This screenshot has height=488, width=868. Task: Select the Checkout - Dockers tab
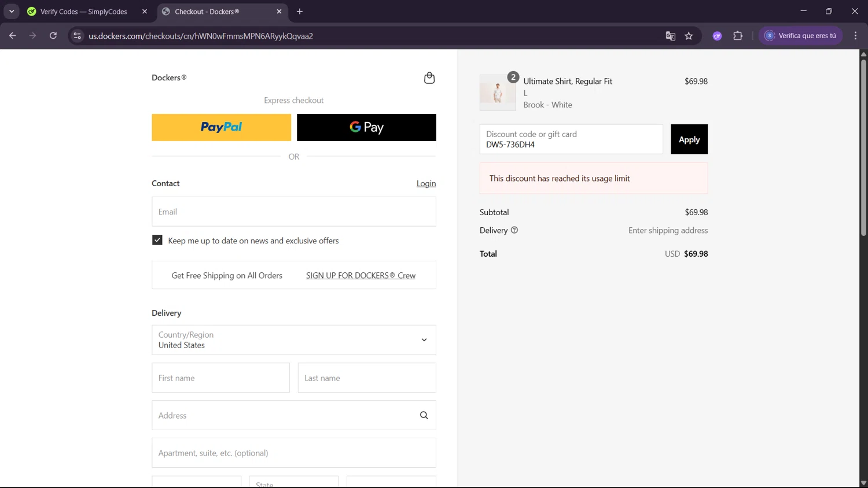pyautogui.click(x=222, y=12)
